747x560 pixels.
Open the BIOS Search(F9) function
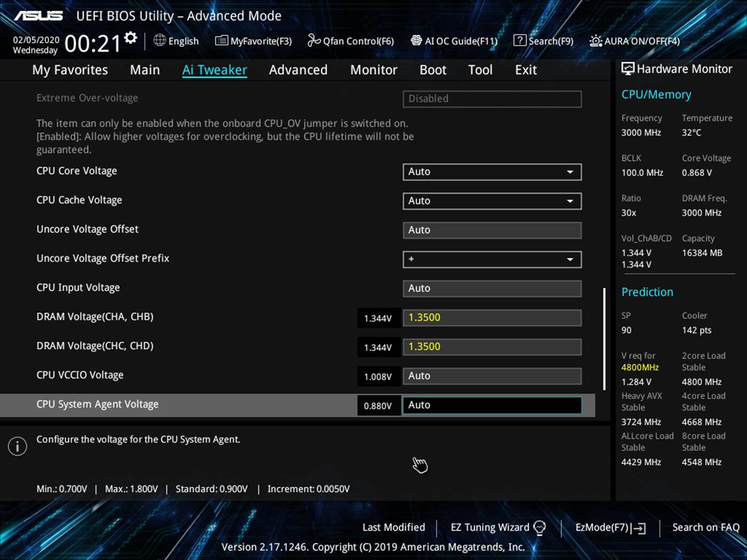(543, 41)
